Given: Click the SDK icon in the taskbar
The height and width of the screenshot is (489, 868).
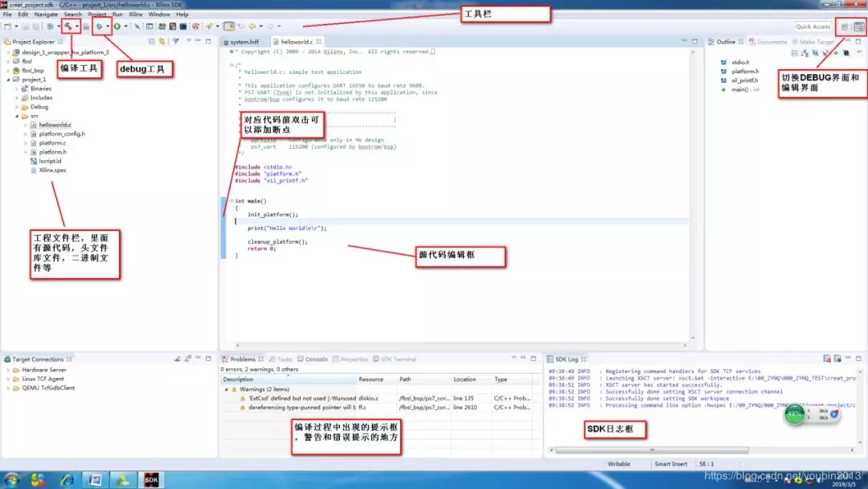Looking at the screenshot, I should click(151, 480).
